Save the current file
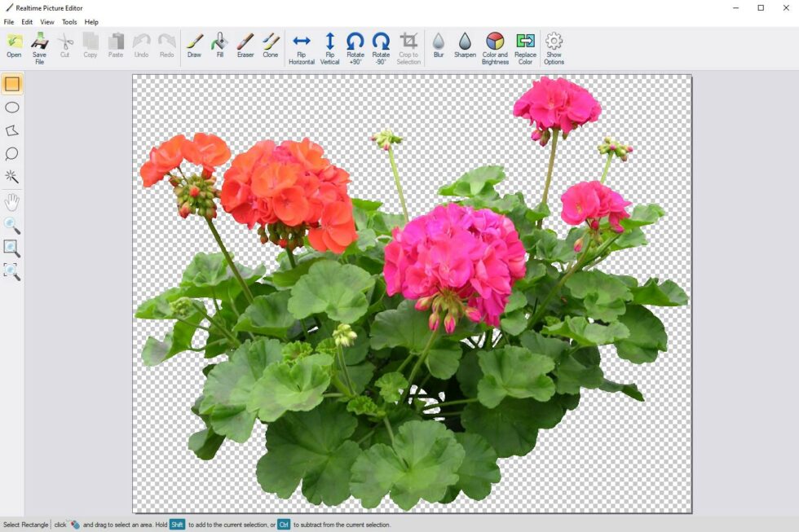Viewport: 799px width, 532px height. (38, 46)
